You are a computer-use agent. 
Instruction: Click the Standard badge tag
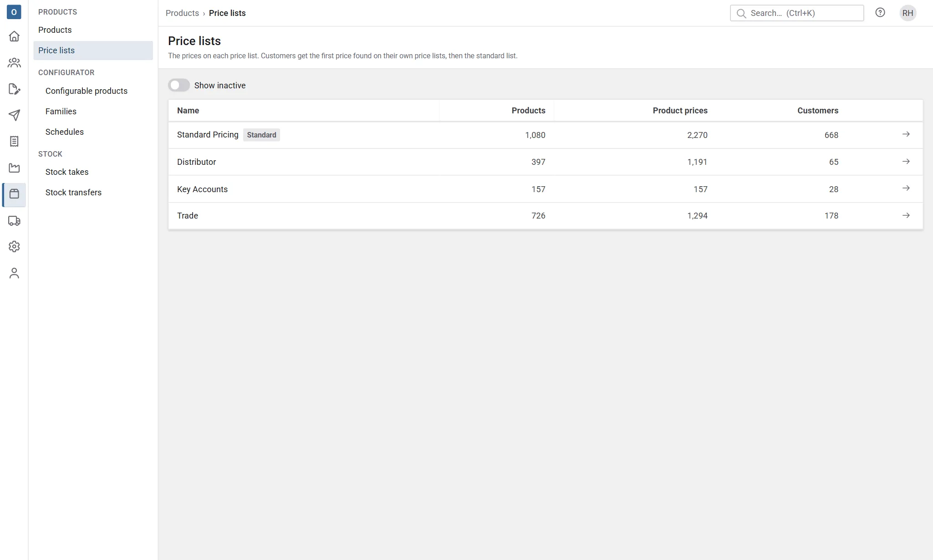[261, 135]
